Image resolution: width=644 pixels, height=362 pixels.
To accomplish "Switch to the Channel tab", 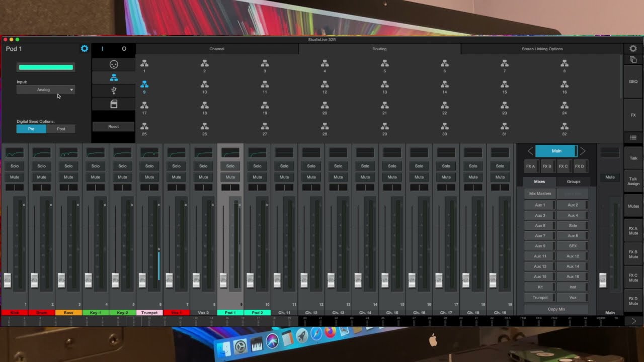I will pyautogui.click(x=217, y=49).
